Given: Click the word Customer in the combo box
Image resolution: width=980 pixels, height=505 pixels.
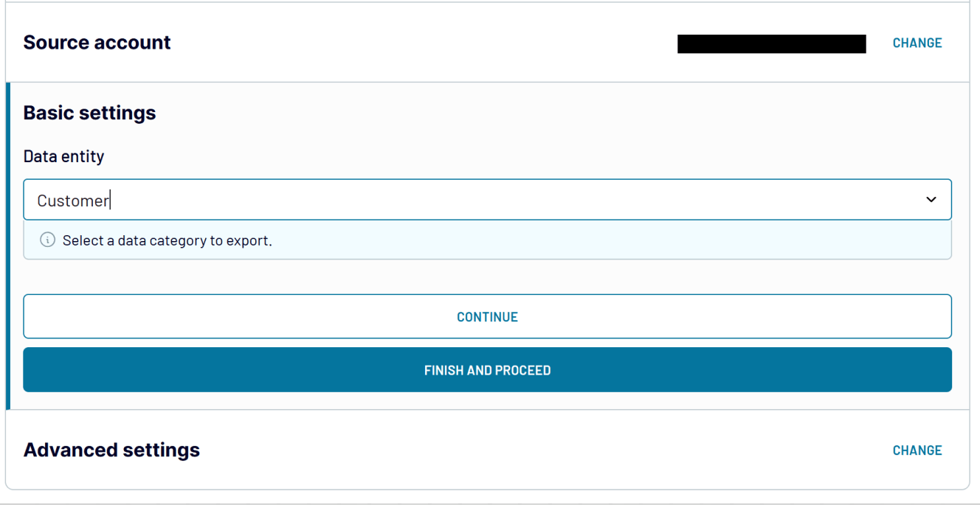Looking at the screenshot, I should 73,201.
